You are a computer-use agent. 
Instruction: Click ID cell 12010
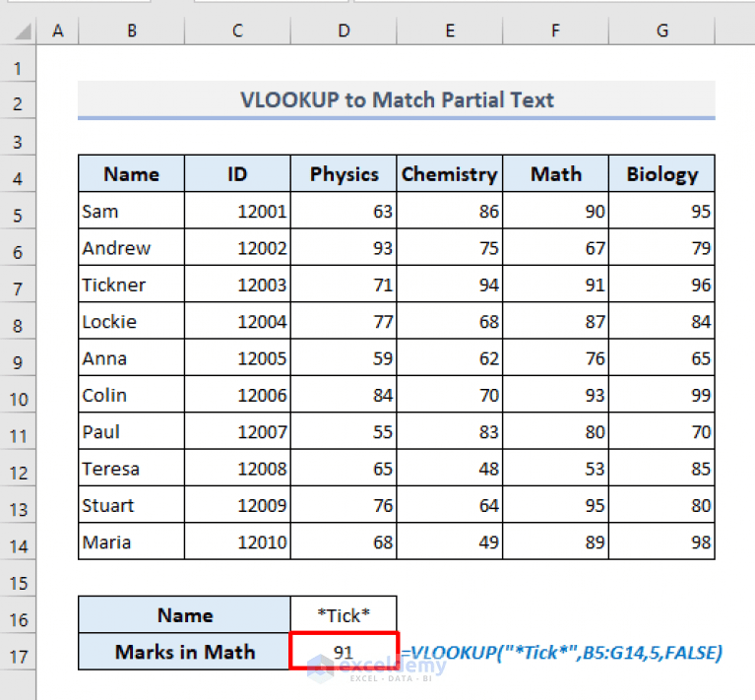(237, 541)
